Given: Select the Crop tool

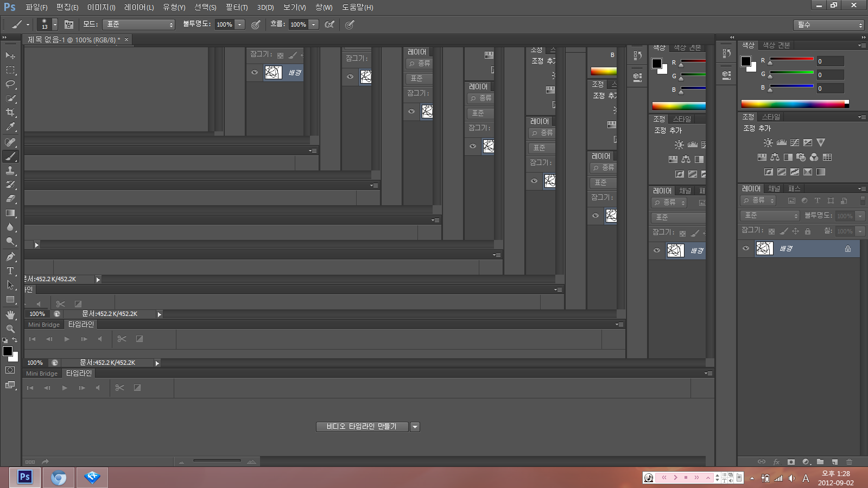Looking at the screenshot, I should pyautogui.click(x=10, y=112).
